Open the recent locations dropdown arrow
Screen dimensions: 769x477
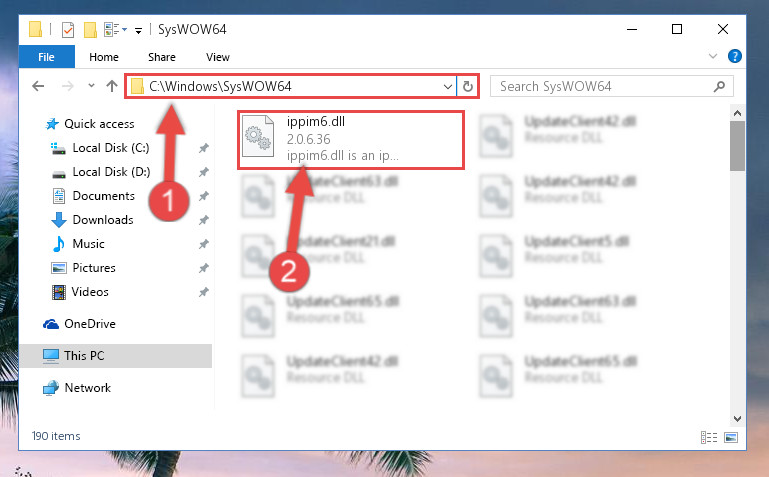(91, 86)
